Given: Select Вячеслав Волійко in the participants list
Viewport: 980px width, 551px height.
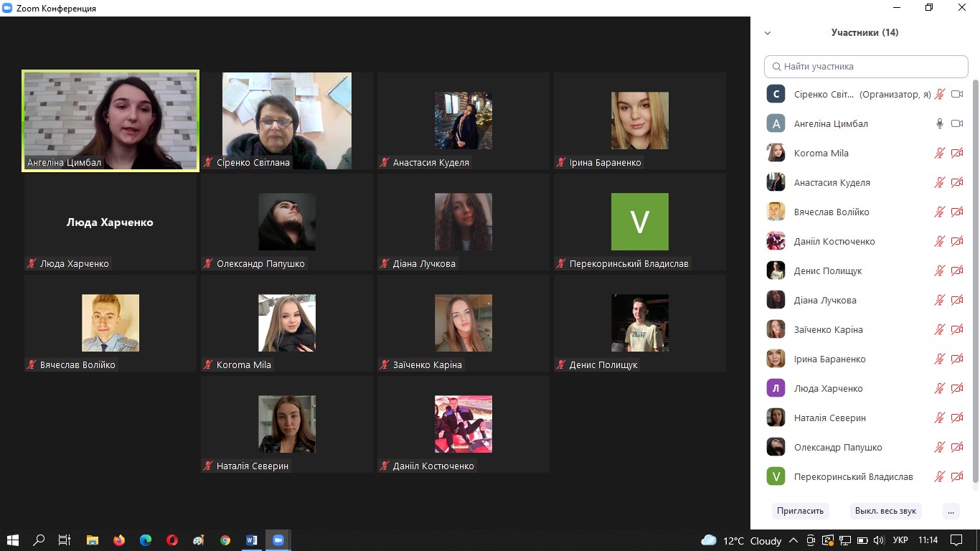Looking at the screenshot, I should [x=831, y=212].
